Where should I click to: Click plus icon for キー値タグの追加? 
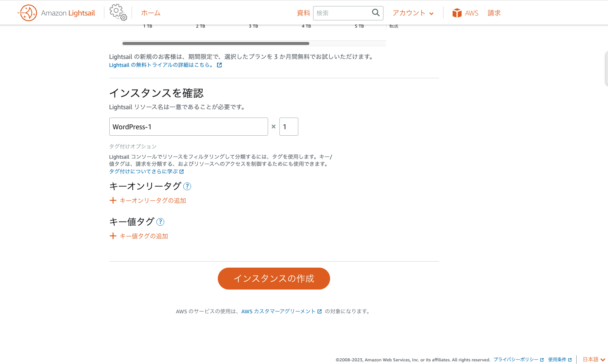click(113, 236)
